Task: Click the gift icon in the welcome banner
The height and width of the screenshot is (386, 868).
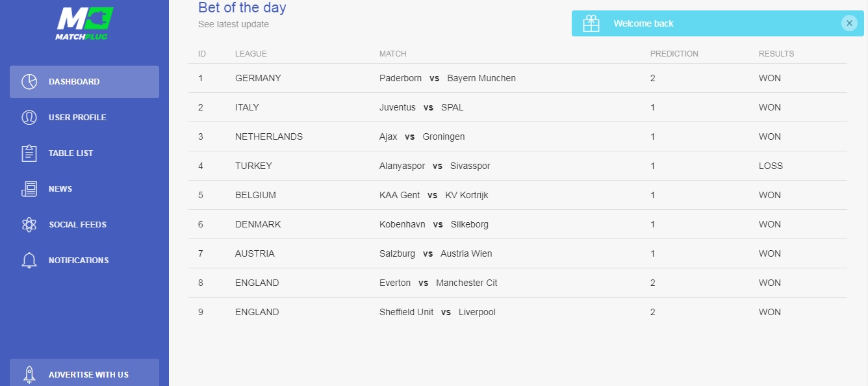Action: coord(591,23)
